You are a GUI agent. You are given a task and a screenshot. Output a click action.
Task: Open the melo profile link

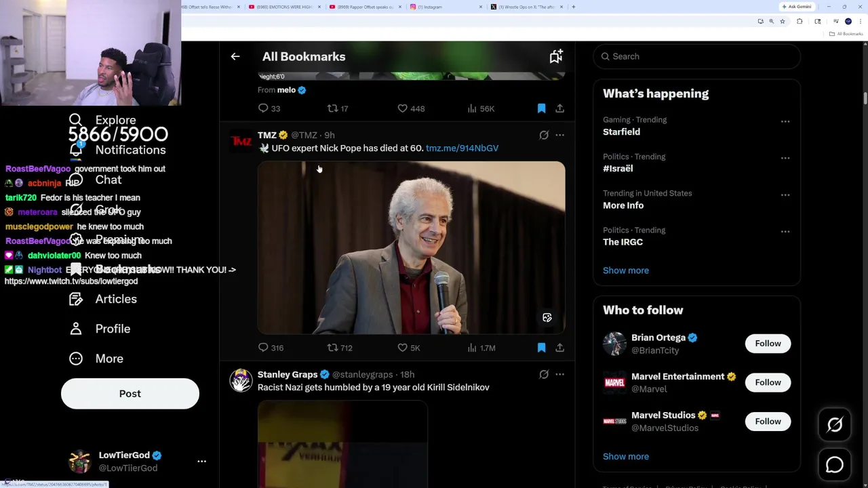tap(286, 90)
